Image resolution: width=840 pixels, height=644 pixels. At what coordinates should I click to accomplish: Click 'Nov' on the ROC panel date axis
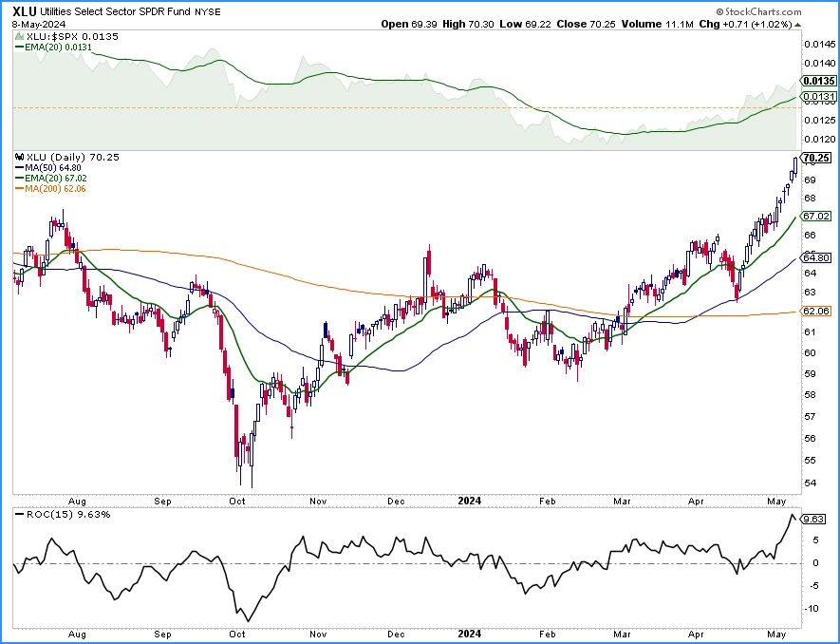pyautogui.click(x=318, y=635)
